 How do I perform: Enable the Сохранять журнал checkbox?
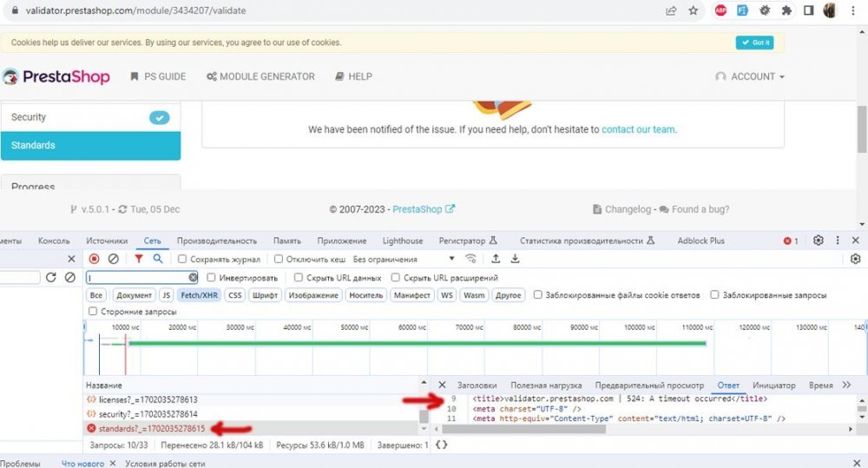(x=182, y=259)
